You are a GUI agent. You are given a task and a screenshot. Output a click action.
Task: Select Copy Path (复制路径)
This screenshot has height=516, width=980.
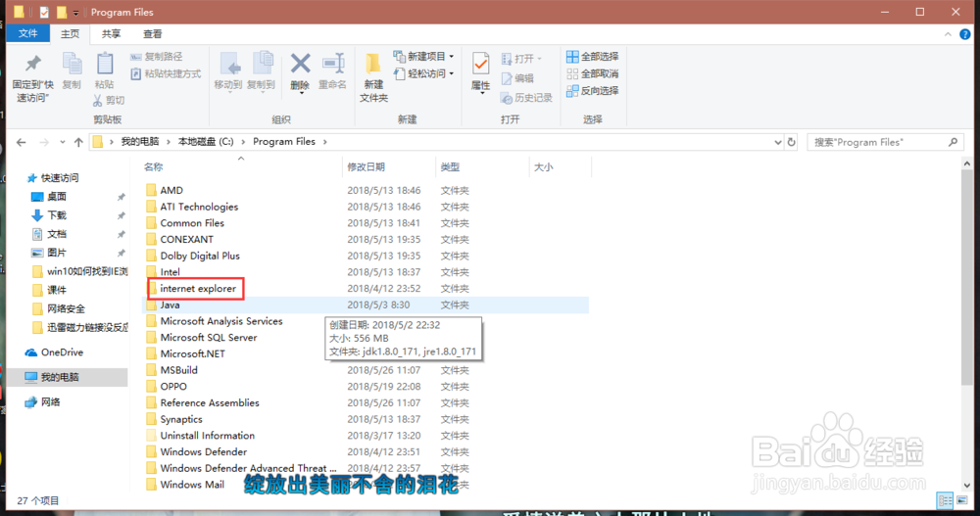[x=156, y=56]
